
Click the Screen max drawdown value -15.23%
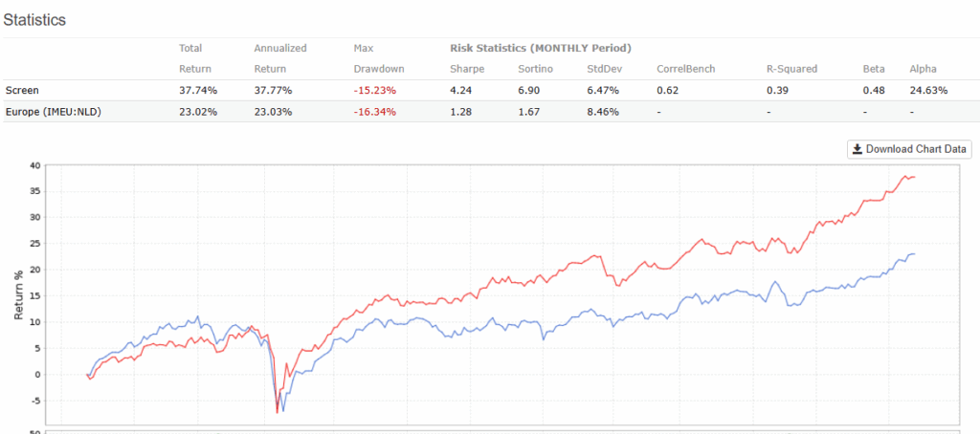pos(374,91)
